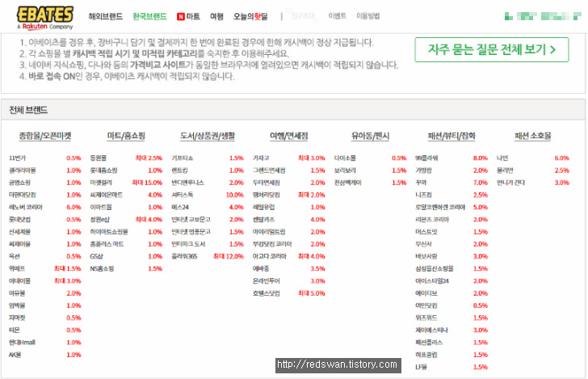Image resolution: width=588 pixels, height=379 pixels.
Task: Open the 위메프 store link
Action: (x=17, y=268)
